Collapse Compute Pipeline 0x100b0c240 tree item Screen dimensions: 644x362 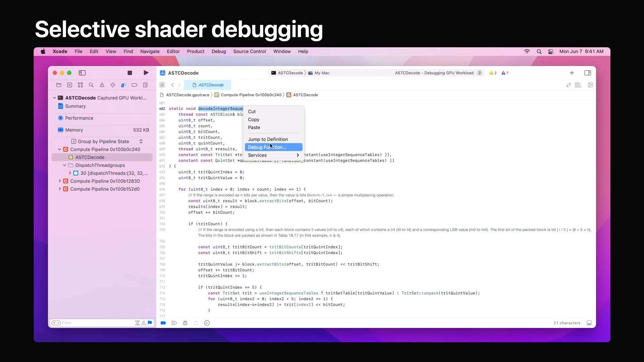click(60, 149)
